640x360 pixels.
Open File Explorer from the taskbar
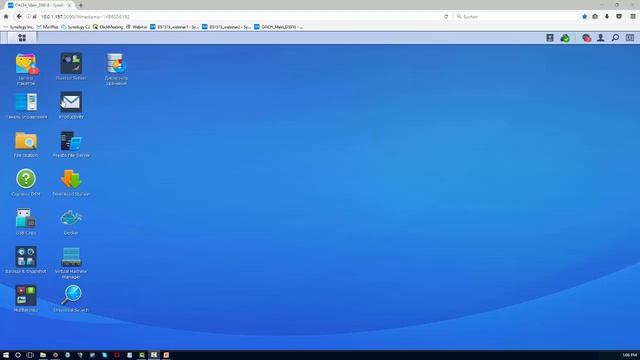[42, 355]
